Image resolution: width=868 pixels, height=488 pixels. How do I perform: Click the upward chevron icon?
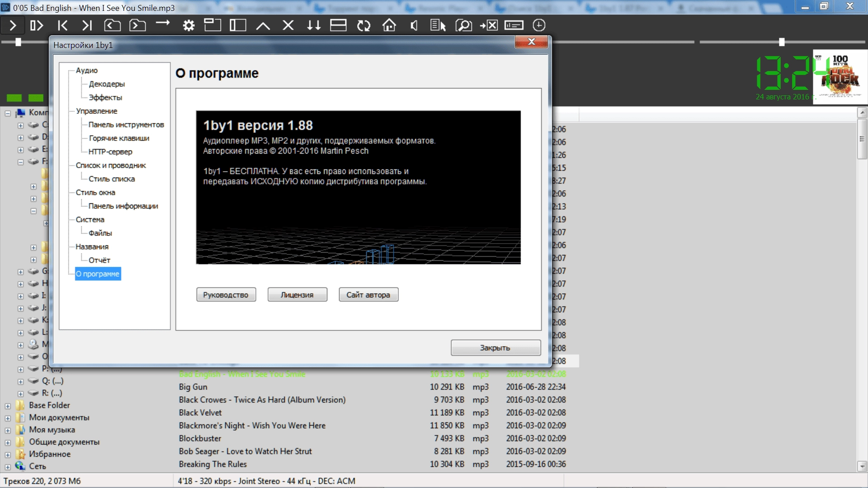click(263, 26)
